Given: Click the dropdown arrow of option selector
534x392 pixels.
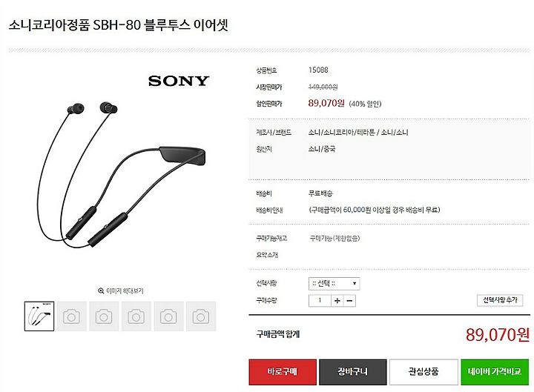Looking at the screenshot, I should 355,284.
